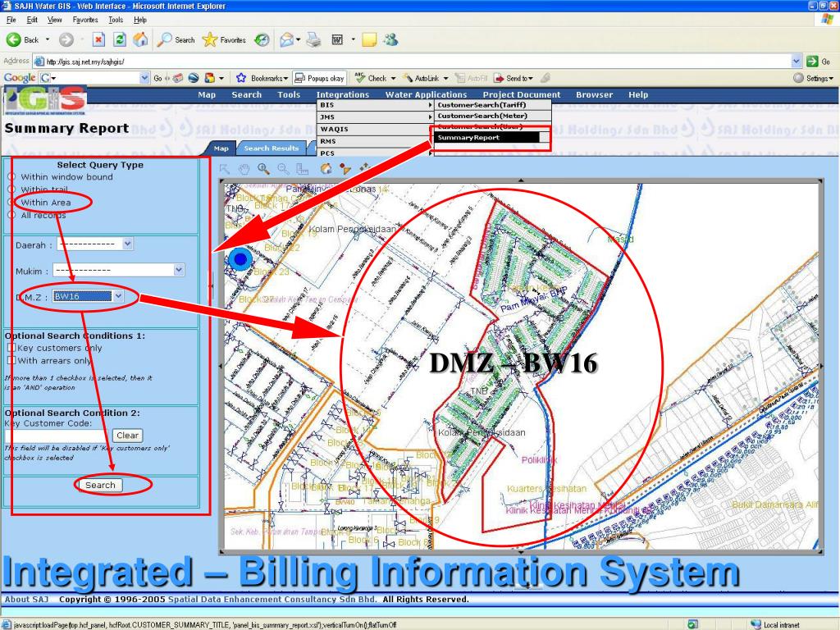Screen dimensions: 840x630
Task: Select 'All records' radio button
Action: [x=11, y=216]
